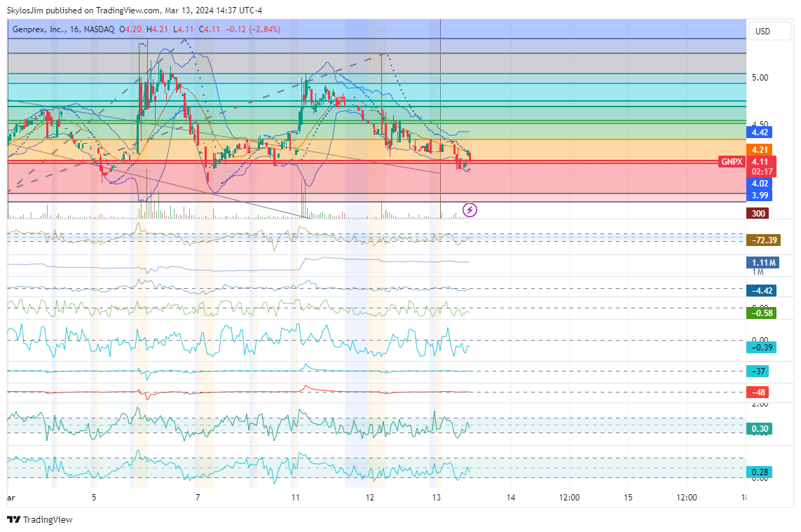
Task: Click date 7 on the time axis
Action: tap(198, 498)
